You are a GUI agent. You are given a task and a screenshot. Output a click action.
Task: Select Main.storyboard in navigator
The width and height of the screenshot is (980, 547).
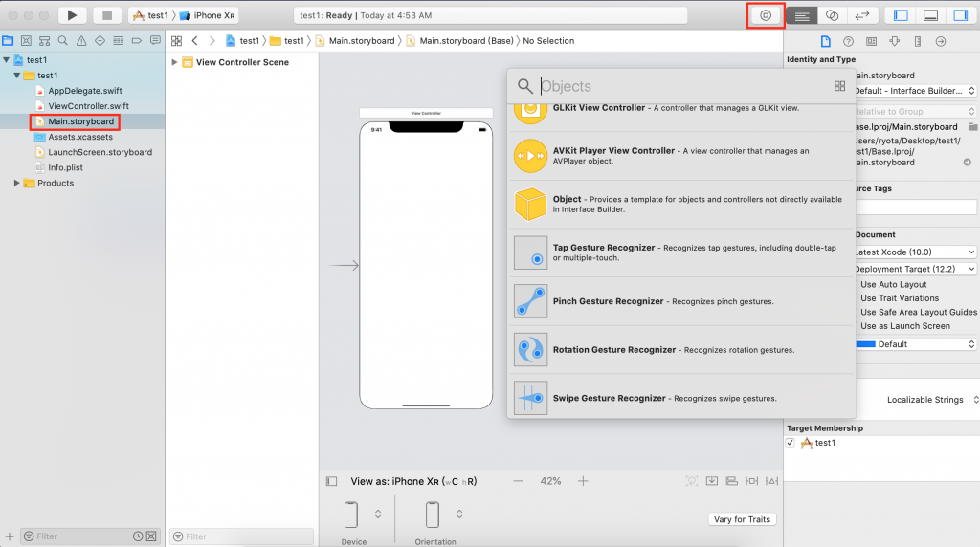(80, 121)
